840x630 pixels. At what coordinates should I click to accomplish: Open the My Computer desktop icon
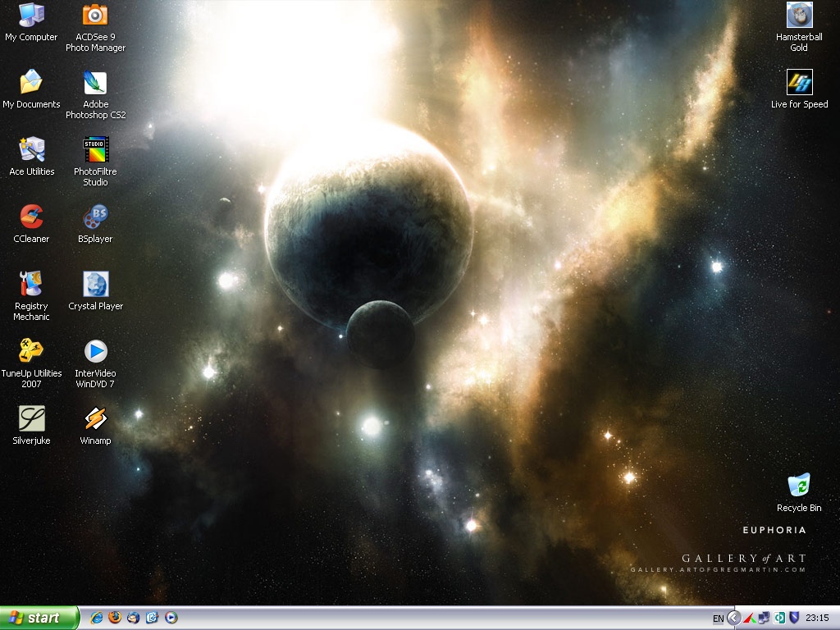click(x=31, y=15)
